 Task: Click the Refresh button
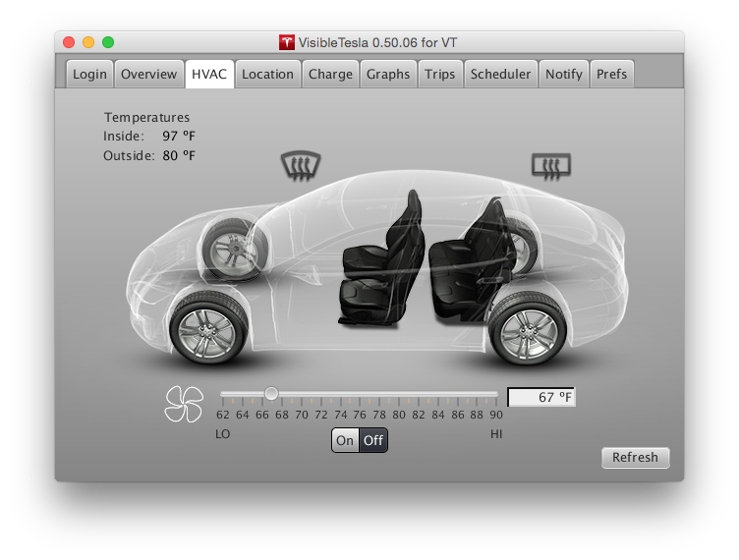[635, 457]
